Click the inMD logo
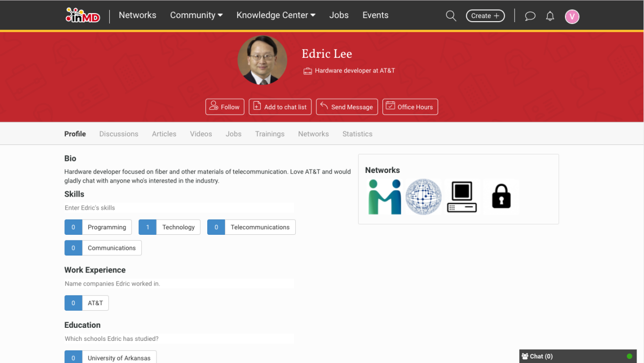The width and height of the screenshot is (644, 363). (x=83, y=15)
